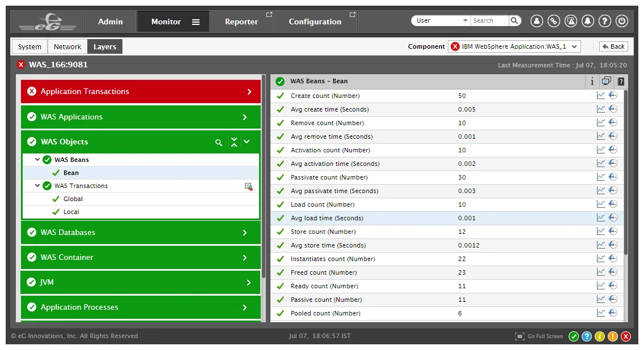
Task: Open detailed diagnosis icon for Create count row
Action: tap(613, 95)
